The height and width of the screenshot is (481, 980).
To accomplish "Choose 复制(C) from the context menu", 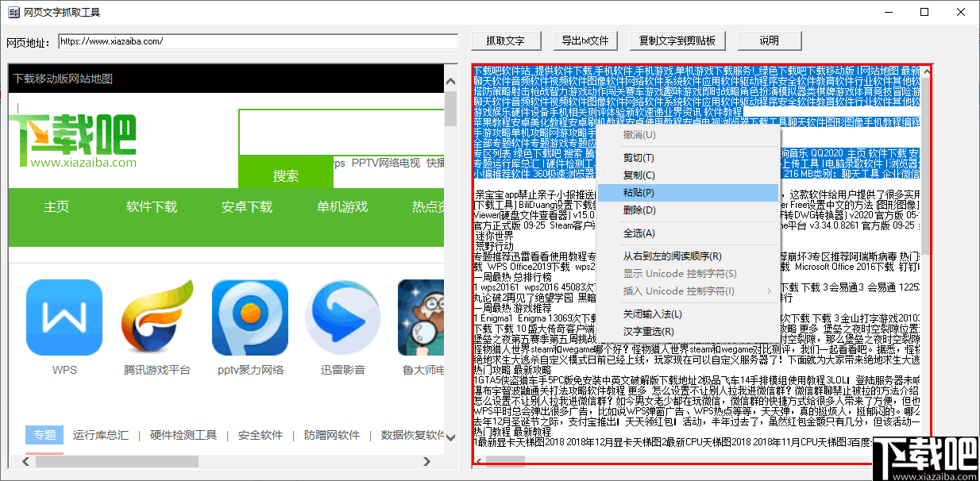I will pyautogui.click(x=688, y=175).
